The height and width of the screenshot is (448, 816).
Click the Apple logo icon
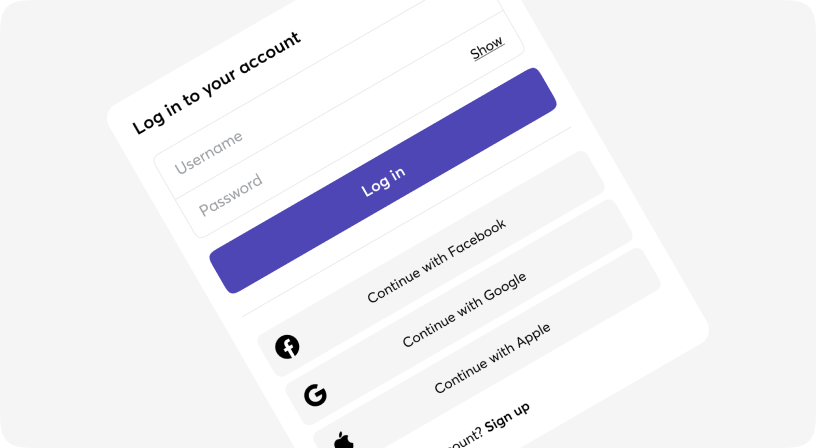(343, 440)
